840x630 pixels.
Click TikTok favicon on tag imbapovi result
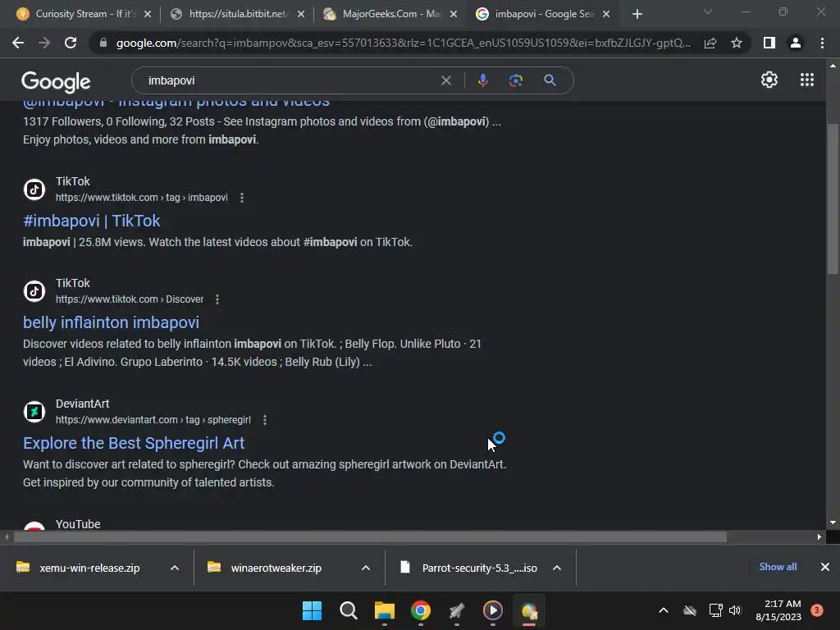pyautogui.click(x=34, y=189)
